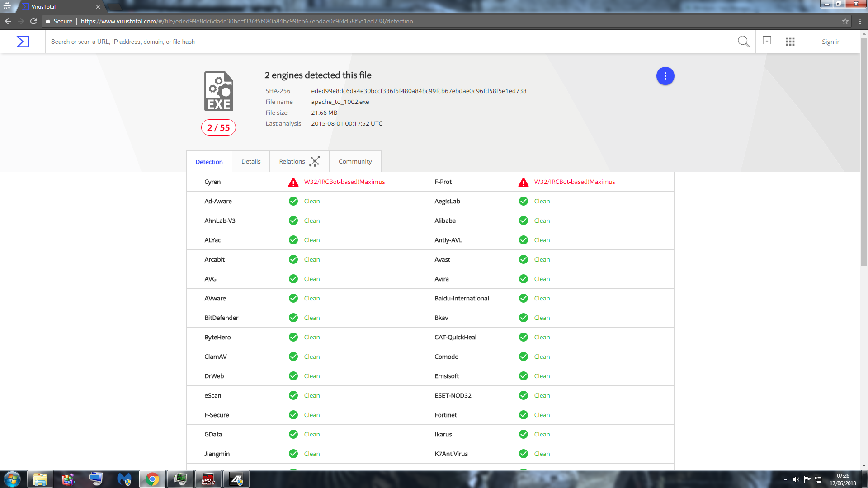
Task: Click the Arcabit engine name
Action: [x=214, y=259]
